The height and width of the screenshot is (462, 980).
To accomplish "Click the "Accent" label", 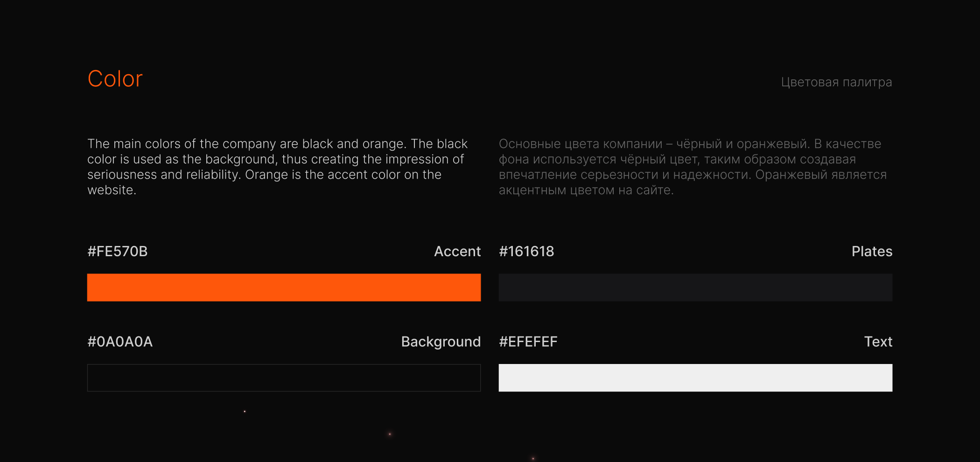I will click(457, 252).
